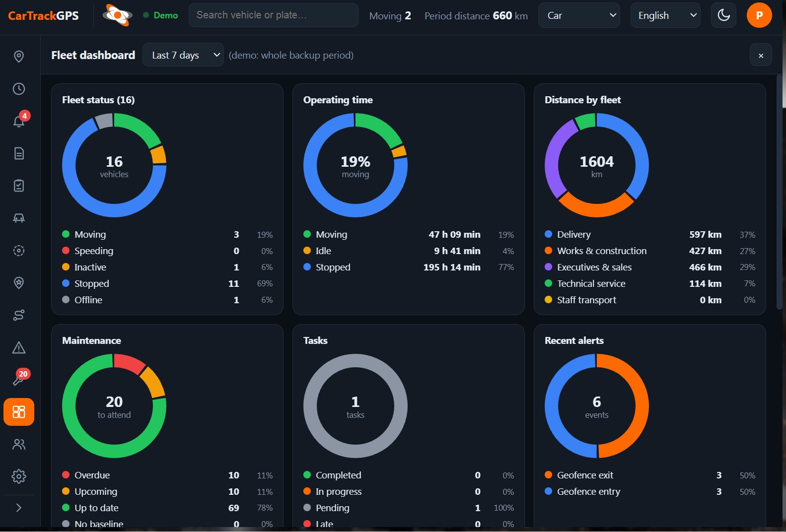Viewport: 786px width, 532px height.
Task: Open the starred pin places icon
Action: pyautogui.click(x=19, y=283)
